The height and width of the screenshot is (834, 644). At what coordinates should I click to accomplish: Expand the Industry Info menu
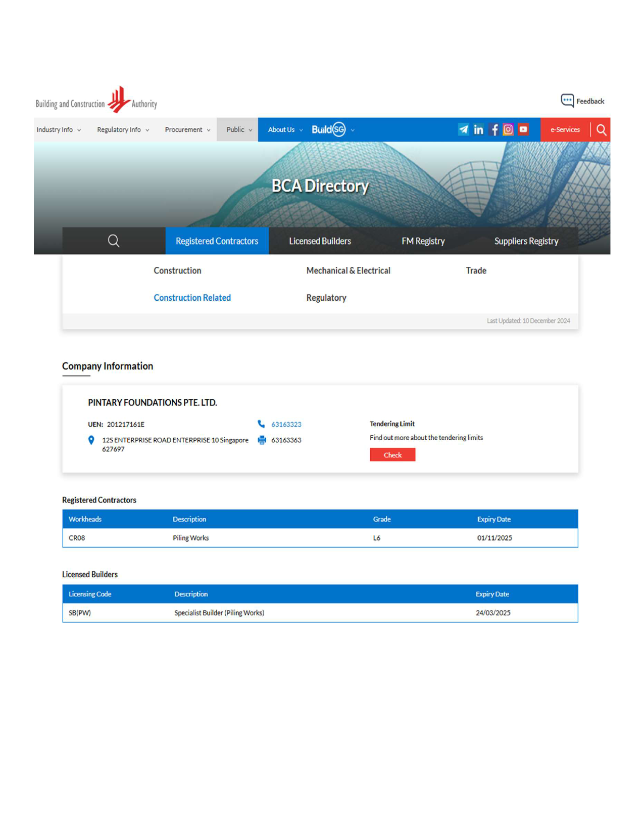click(59, 130)
